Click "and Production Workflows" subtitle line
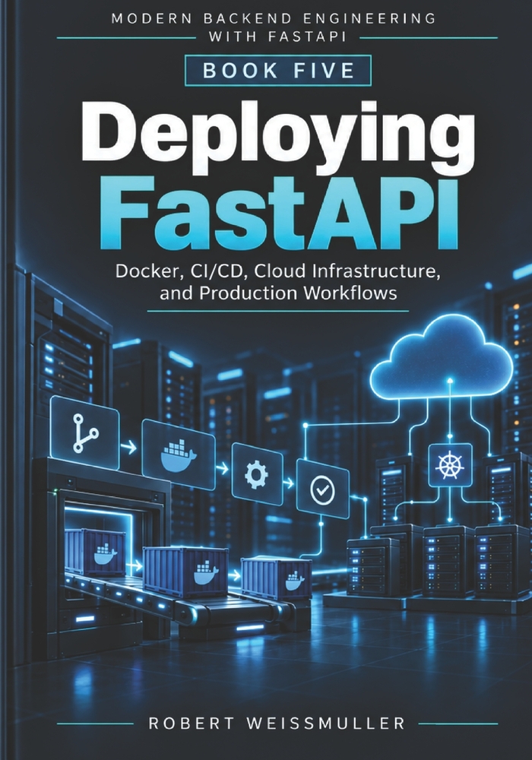The image size is (532, 760). [278, 293]
